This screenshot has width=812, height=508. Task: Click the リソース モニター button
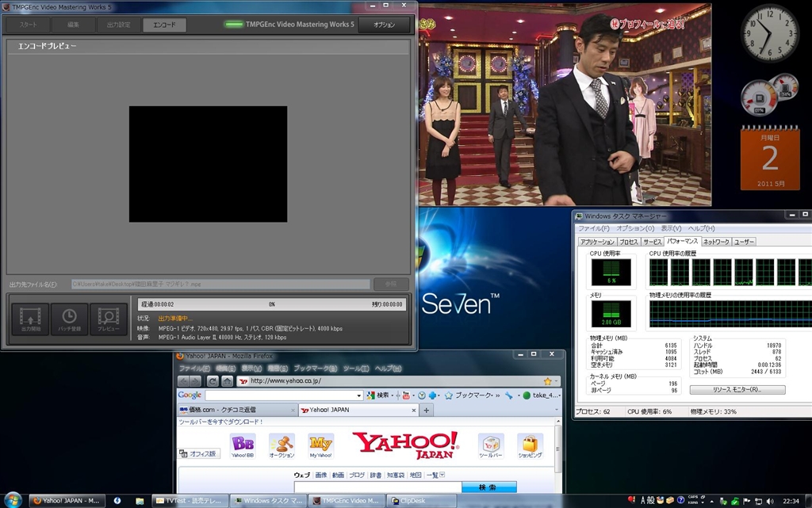tap(737, 390)
